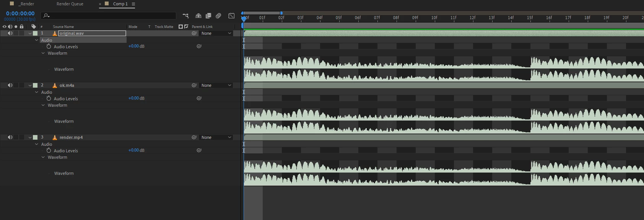Toggle Frame Blending for all layers
Screen dimensions: 644x220
point(208,16)
